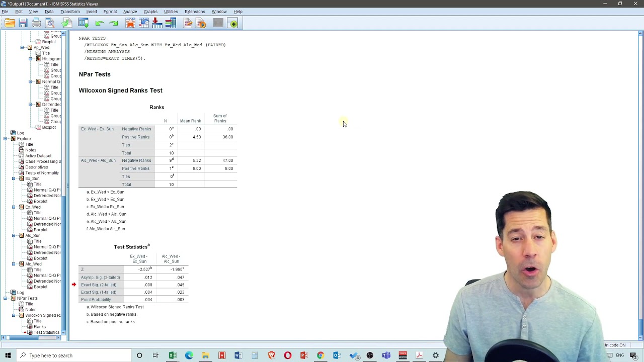Click the output page with pencil toolbar icon
The width and height of the screenshot is (644, 362).
188,23
